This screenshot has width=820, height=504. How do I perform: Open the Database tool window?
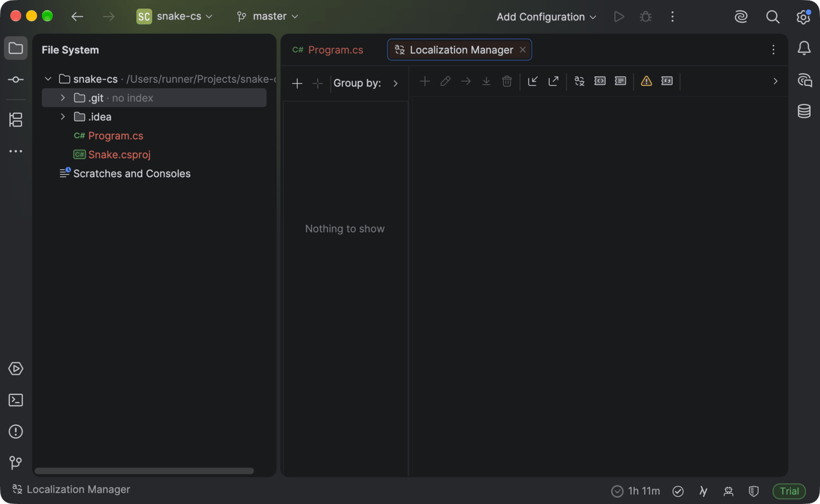coord(804,112)
